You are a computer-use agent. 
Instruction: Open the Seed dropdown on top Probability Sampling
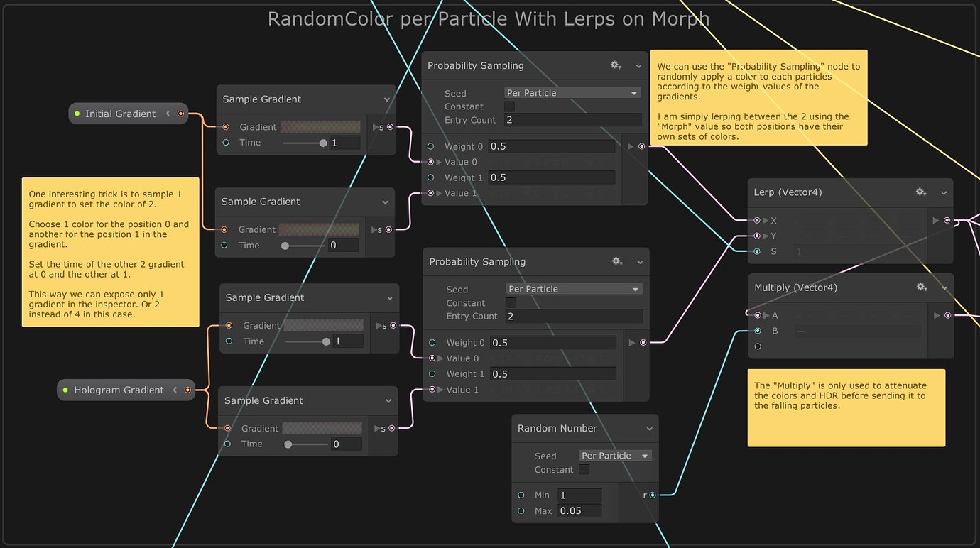572,92
